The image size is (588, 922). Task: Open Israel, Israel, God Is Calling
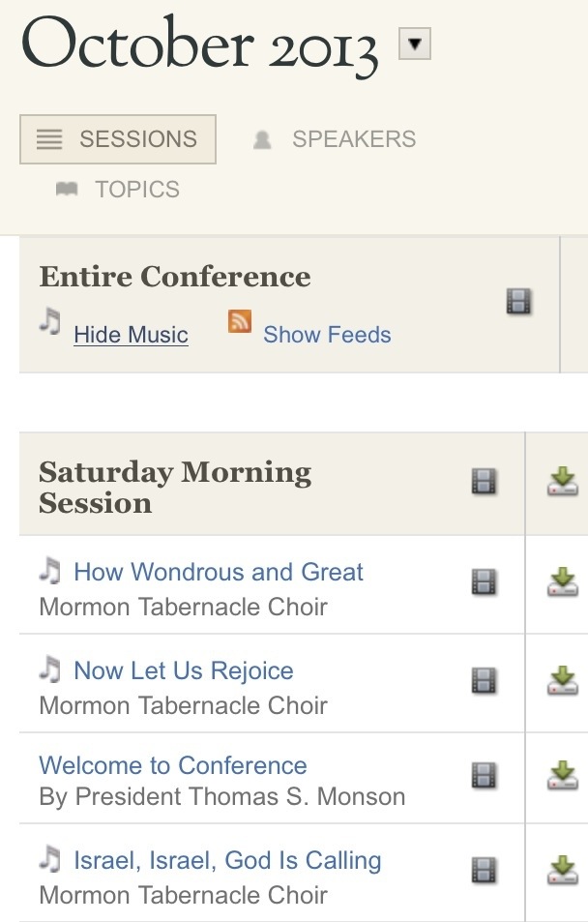tap(227, 860)
